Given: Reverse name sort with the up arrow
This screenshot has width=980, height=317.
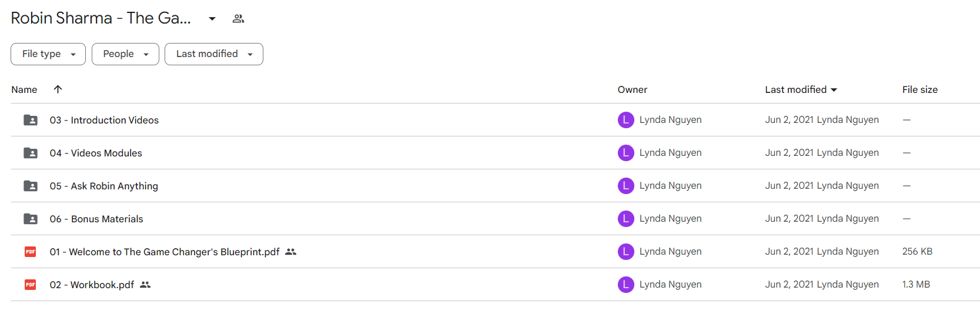Looking at the screenshot, I should tap(58, 89).
